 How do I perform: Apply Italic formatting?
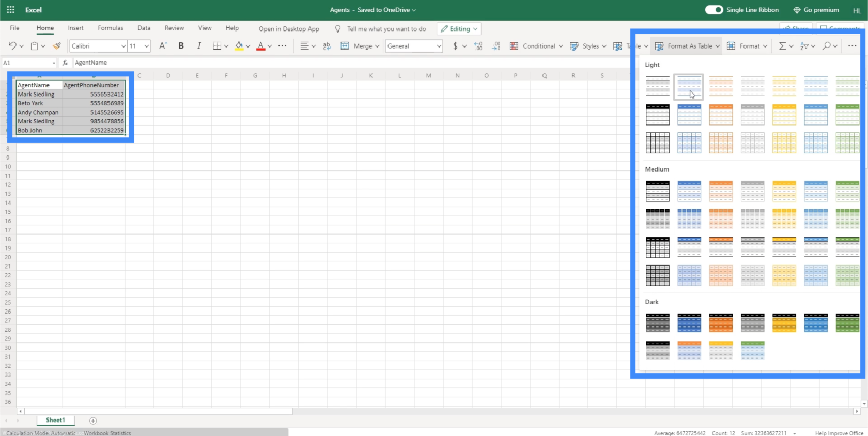click(x=199, y=46)
